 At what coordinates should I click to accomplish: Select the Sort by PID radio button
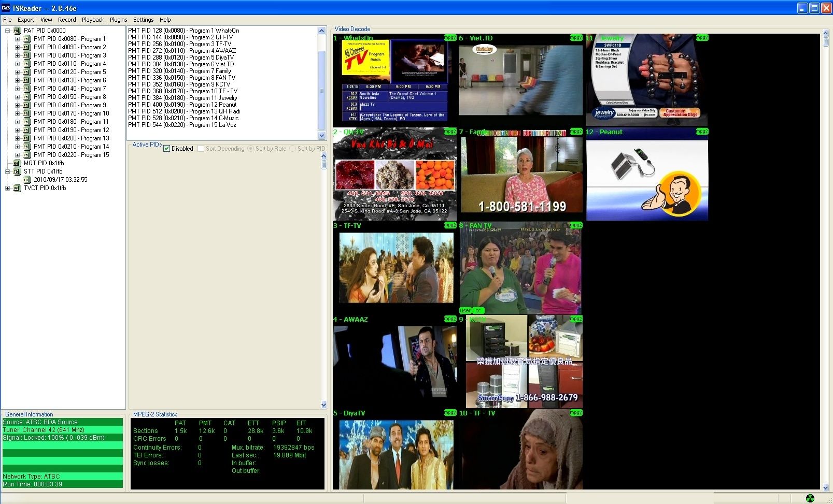tap(293, 149)
